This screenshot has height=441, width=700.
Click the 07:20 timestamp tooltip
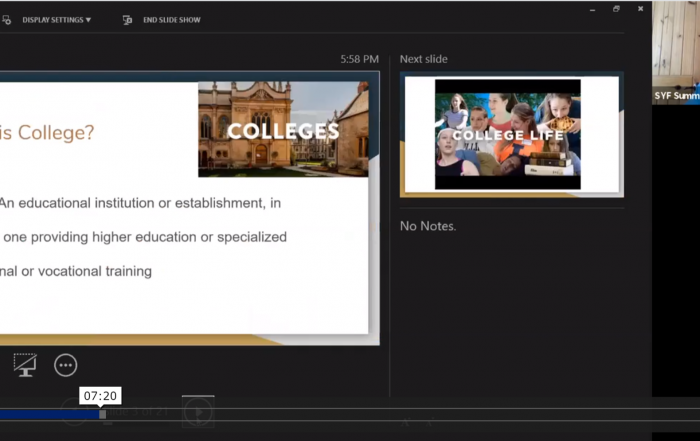(100, 396)
